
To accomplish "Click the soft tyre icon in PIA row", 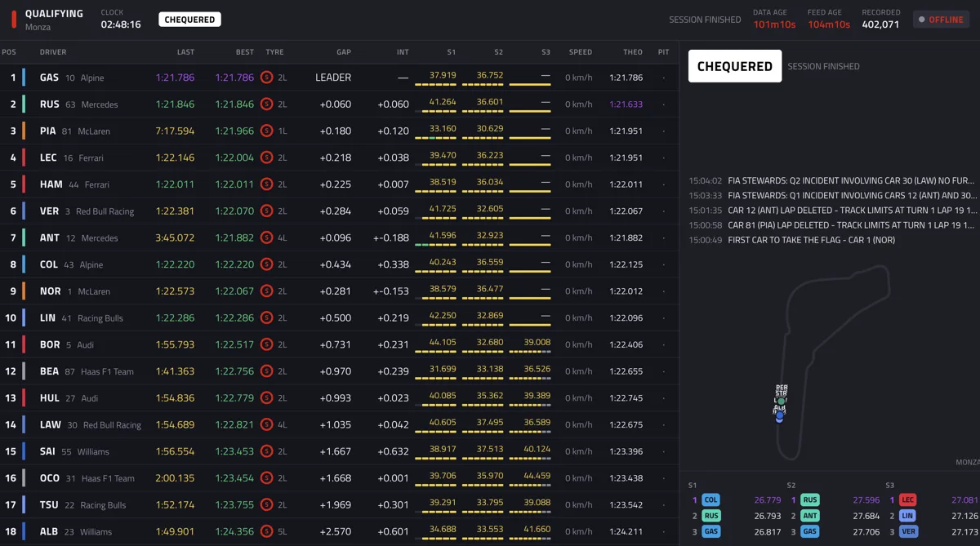I will tap(266, 131).
